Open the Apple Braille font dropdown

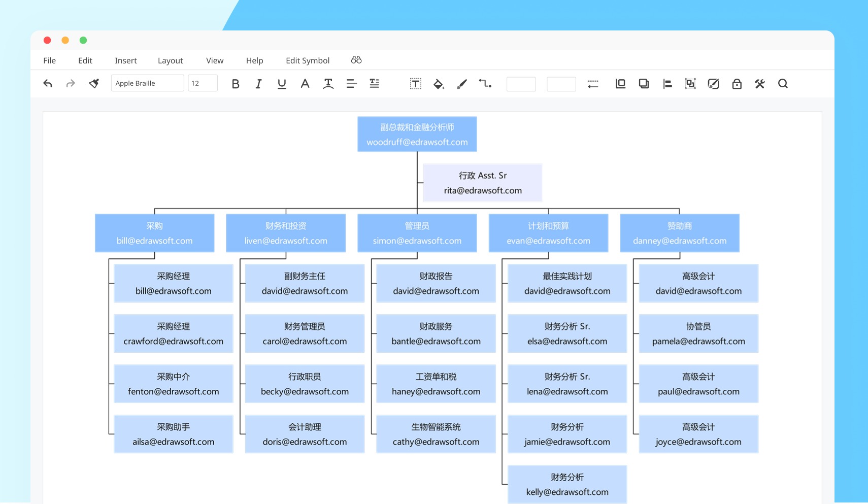tap(147, 83)
